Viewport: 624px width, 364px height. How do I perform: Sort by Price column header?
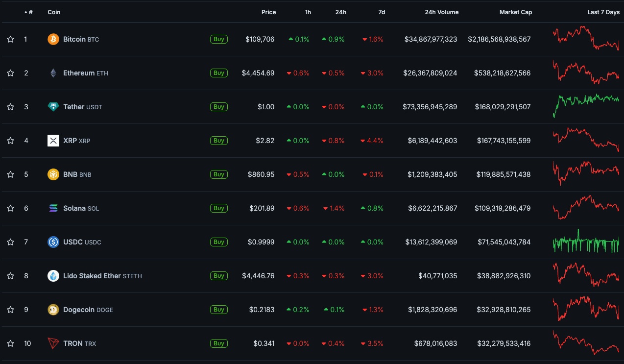tap(268, 12)
